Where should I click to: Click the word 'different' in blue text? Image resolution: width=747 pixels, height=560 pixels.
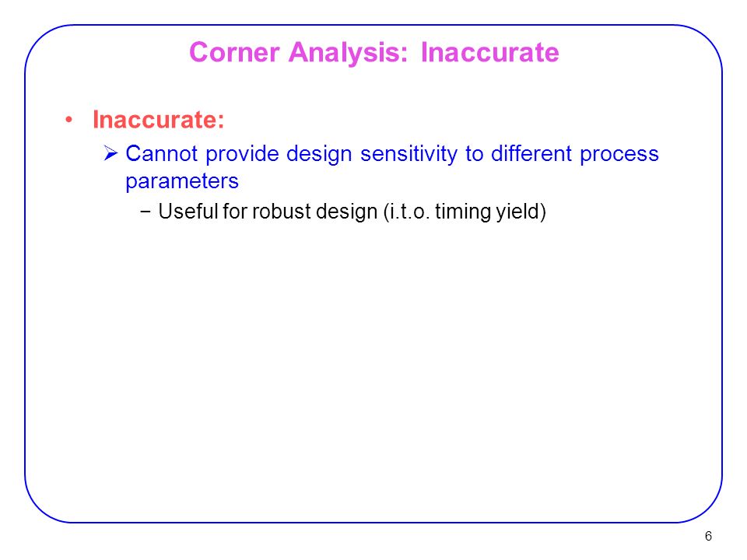tap(531, 153)
